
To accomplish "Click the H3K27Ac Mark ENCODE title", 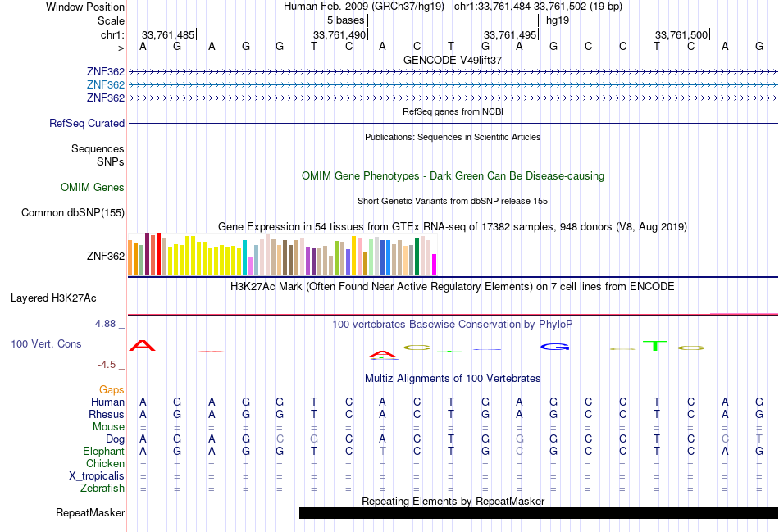I will pos(452,287).
